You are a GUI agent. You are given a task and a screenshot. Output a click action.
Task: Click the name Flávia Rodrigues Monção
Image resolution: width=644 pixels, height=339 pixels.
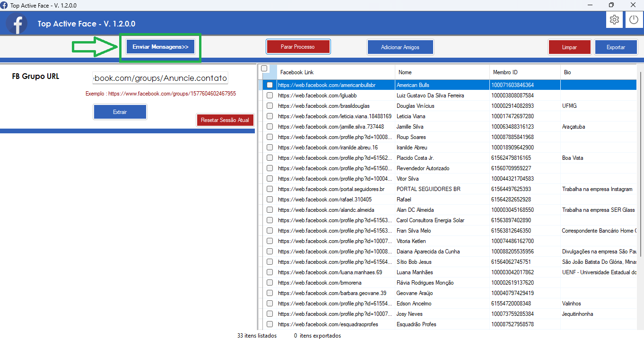point(425,283)
